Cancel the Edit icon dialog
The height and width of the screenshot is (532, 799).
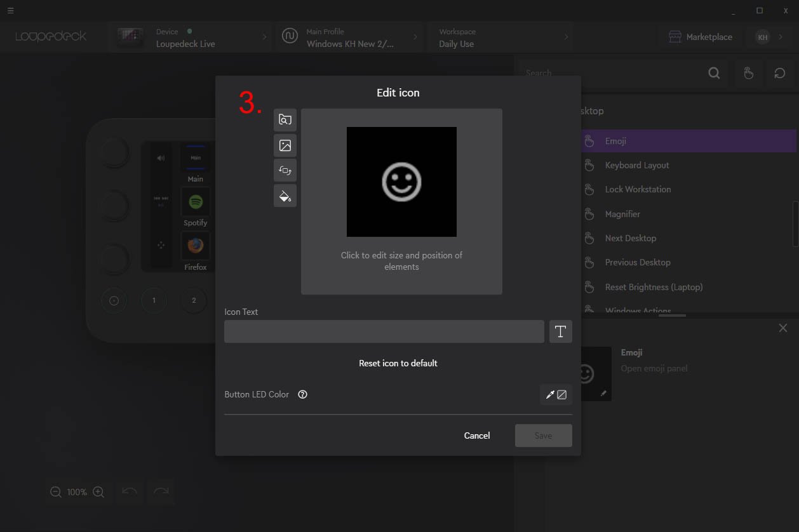click(x=477, y=436)
